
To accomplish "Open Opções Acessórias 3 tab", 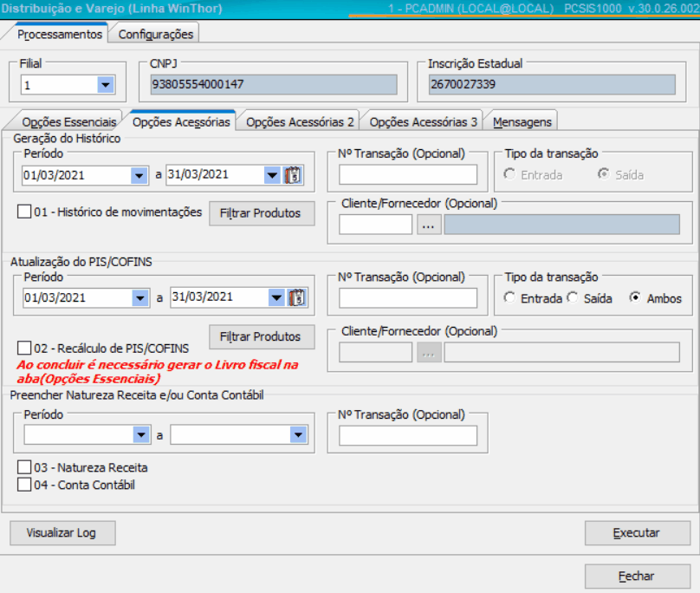I will click(x=424, y=122).
